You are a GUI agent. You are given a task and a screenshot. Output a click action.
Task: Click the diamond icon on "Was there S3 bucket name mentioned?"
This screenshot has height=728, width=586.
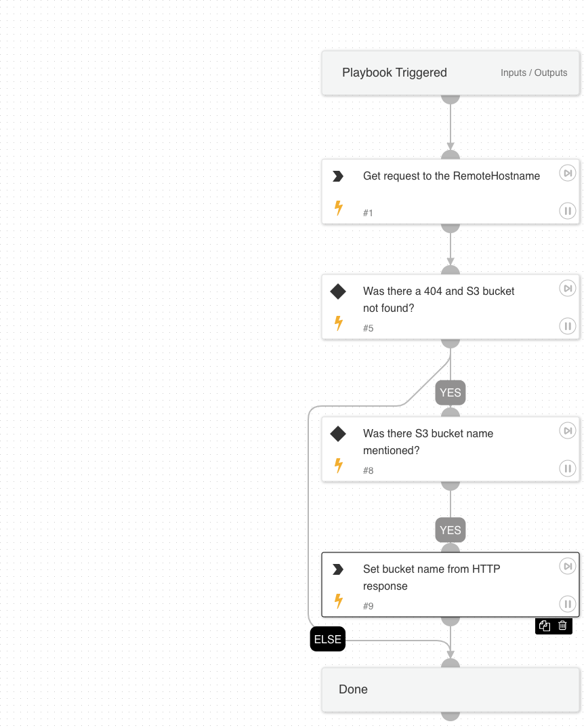pos(338,434)
